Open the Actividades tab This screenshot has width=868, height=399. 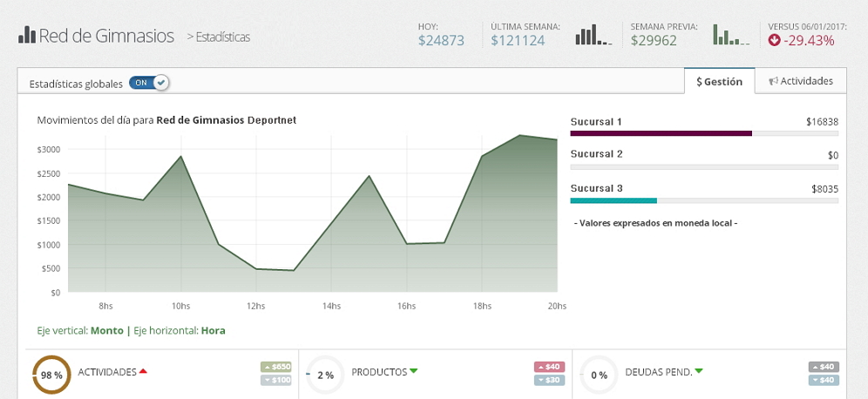tap(801, 81)
